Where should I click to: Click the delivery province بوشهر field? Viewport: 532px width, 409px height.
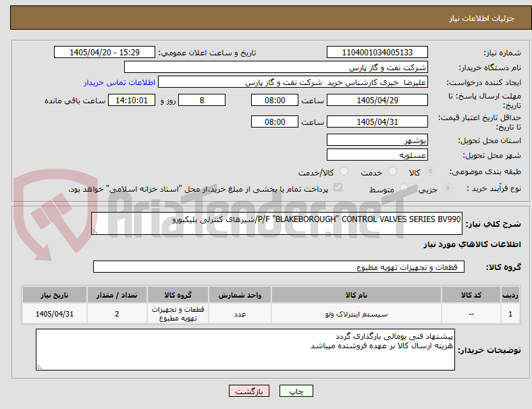pos(377,140)
